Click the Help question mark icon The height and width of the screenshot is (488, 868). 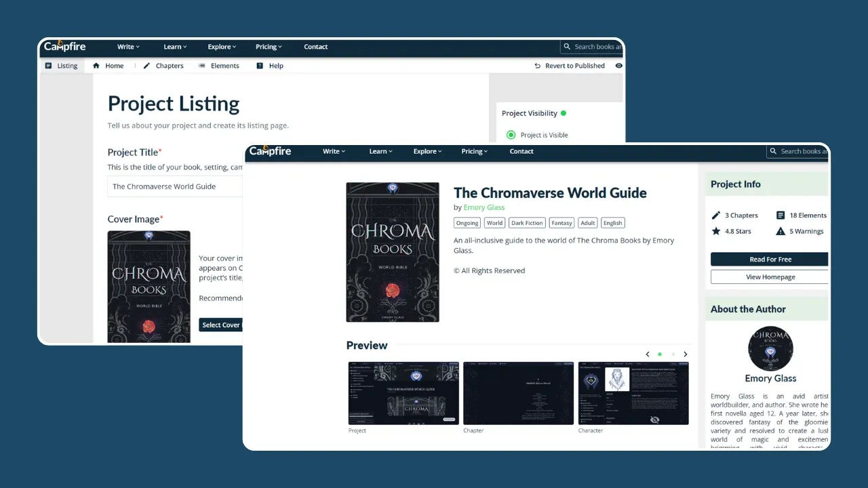[260, 66]
